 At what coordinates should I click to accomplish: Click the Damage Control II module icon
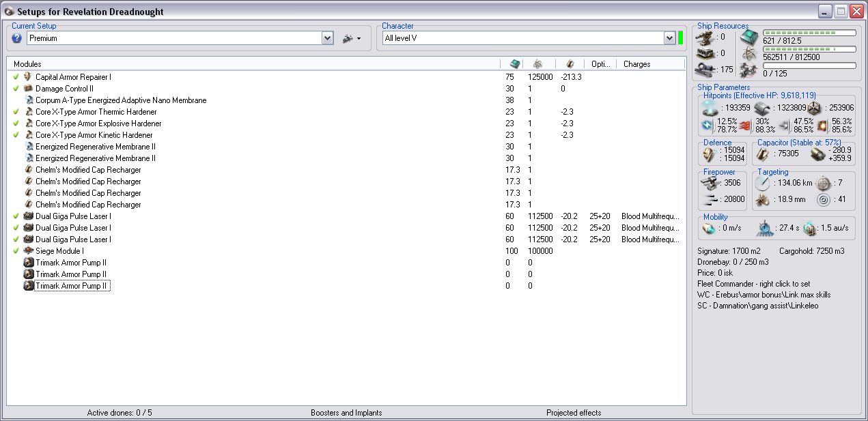[28, 89]
